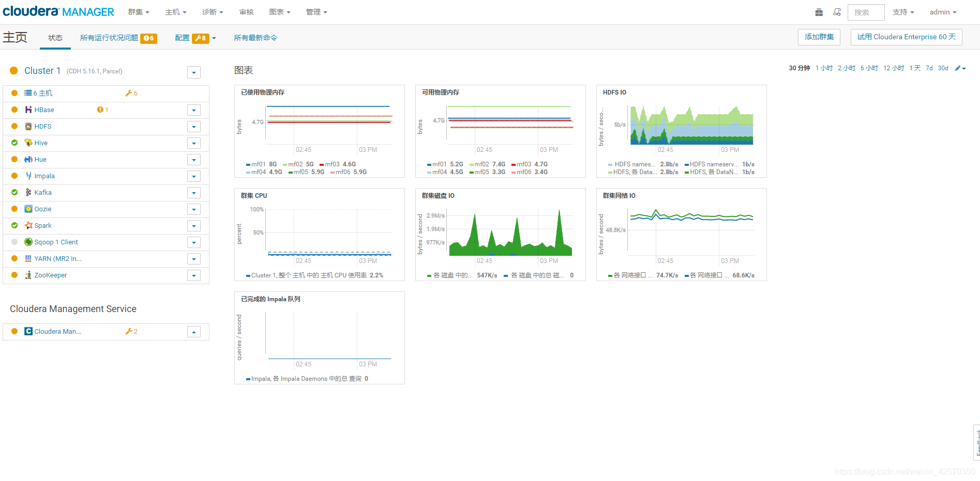Open the 所有最新命令 tab
Screen dimensions: 980x481
click(255, 38)
